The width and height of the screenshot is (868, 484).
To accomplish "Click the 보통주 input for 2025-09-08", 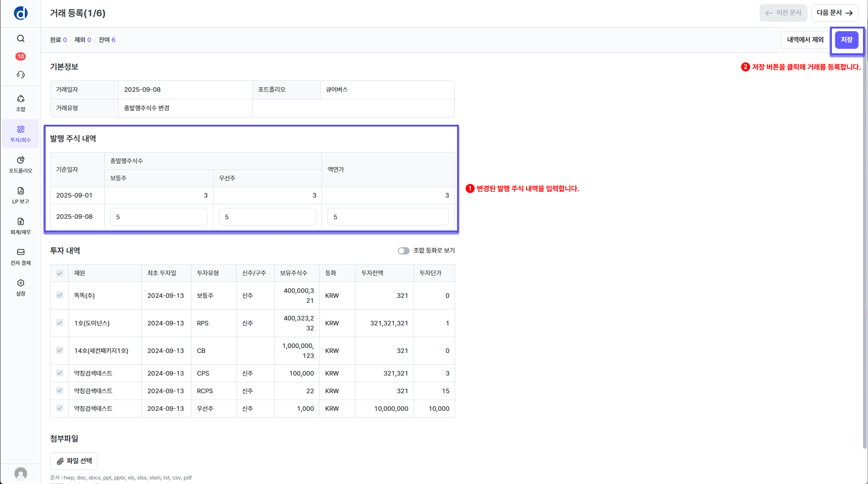I will point(159,217).
